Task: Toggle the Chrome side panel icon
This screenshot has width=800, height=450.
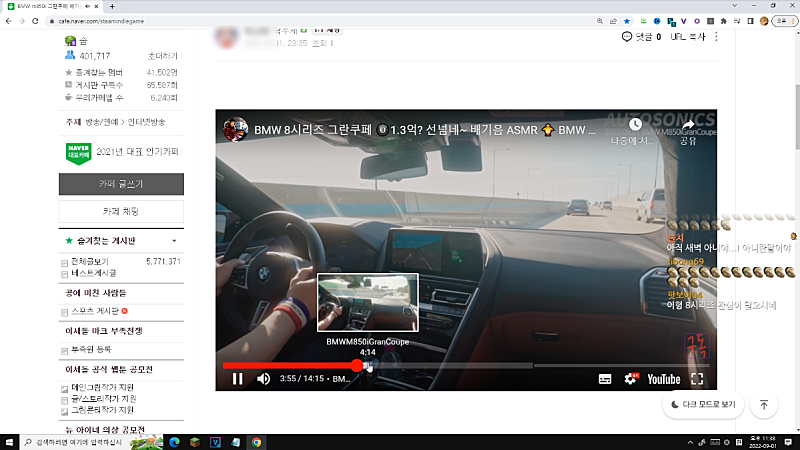Action: point(750,21)
